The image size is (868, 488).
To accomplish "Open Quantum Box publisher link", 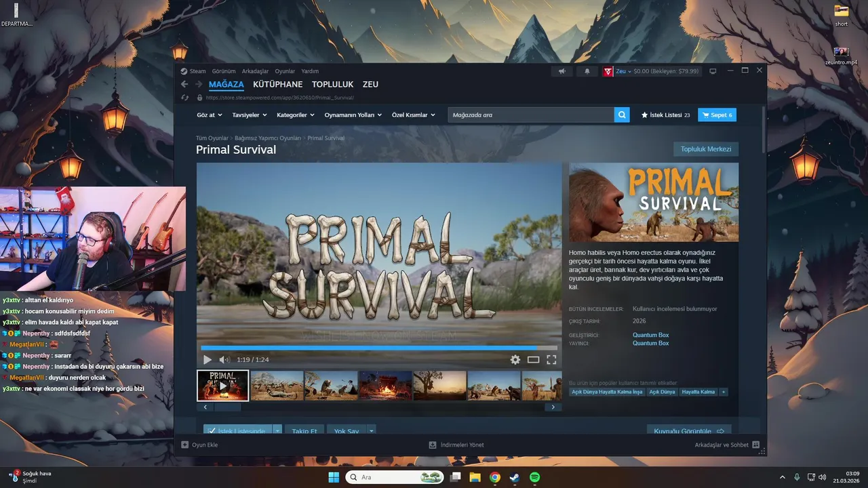I will click(x=650, y=343).
